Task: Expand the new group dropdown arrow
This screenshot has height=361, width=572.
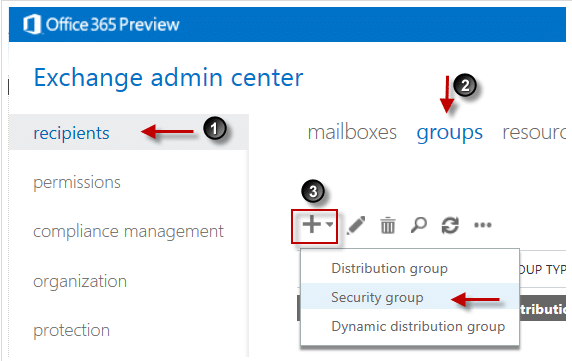Action: [329, 224]
